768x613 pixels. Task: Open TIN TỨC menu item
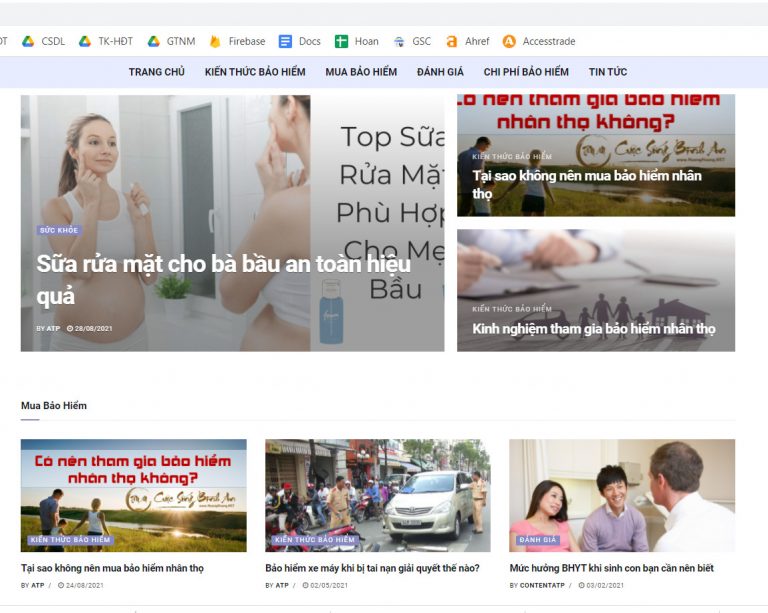(x=608, y=72)
